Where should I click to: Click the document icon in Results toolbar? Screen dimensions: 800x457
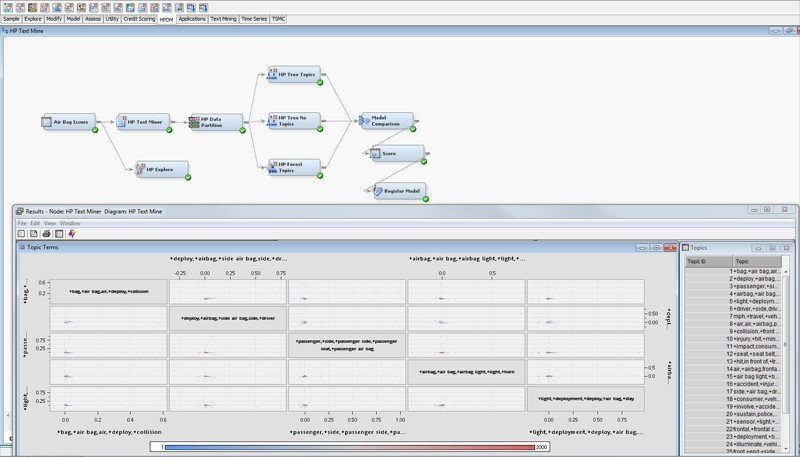[x=34, y=234]
